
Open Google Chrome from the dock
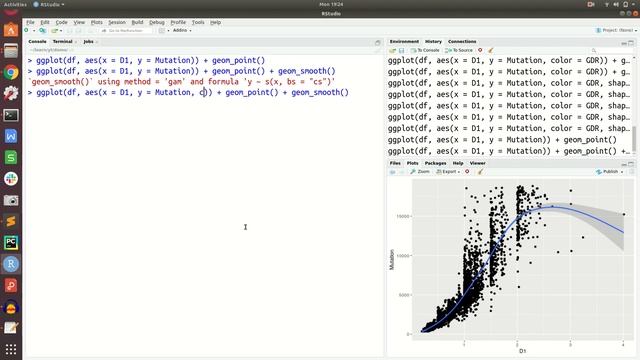[11, 73]
